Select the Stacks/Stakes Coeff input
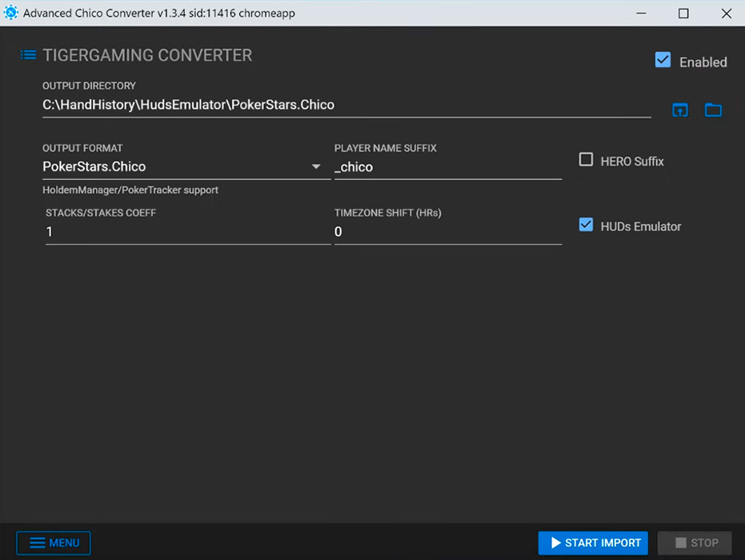The width and height of the screenshot is (745, 560). pos(188,232)
